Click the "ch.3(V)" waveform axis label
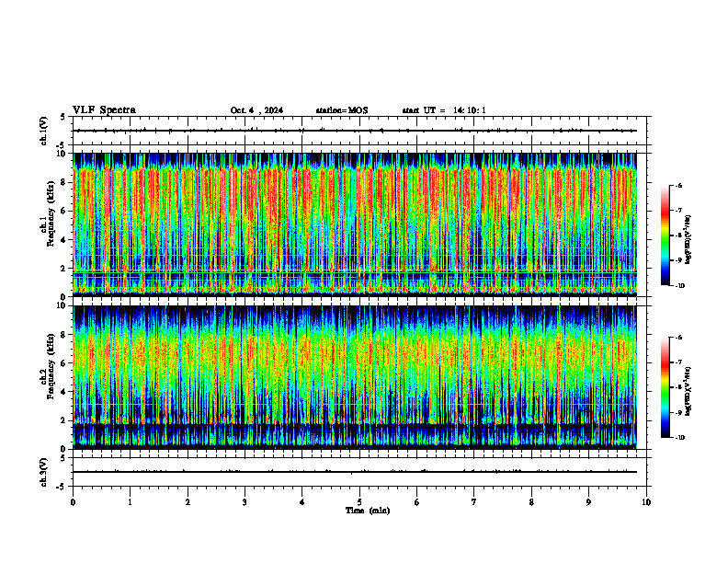 click(43, 472)
